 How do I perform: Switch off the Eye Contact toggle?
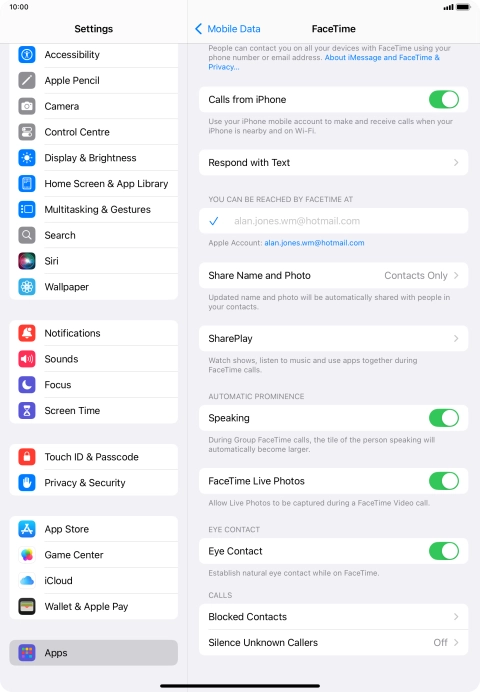point(444,551)
